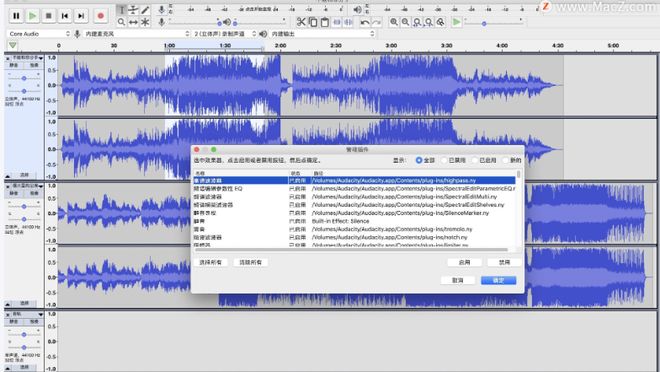The width and height of the screenshot is (660, 372).
Task: Open the recording channels dropdown
Action: [224, 34]
